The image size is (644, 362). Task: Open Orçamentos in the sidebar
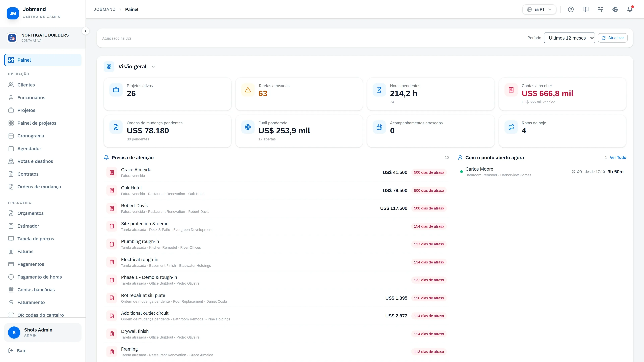click(43, 213)
